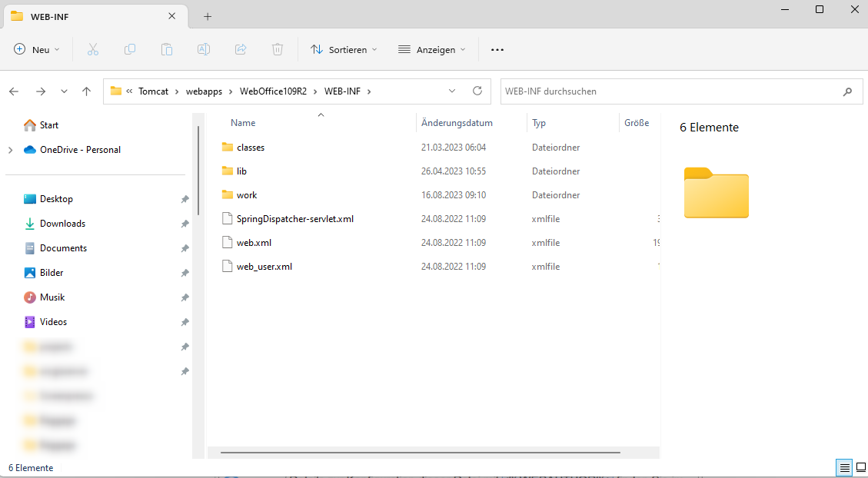Open the Sortieren dropdown
The height and width of the screenshot is (478, 868).
344,48
